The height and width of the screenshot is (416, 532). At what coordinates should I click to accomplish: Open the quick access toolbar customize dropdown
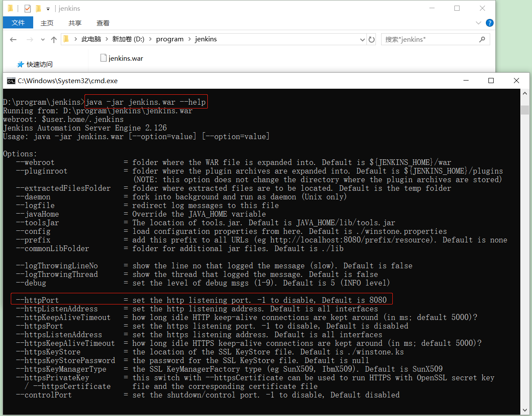(48, 9)
